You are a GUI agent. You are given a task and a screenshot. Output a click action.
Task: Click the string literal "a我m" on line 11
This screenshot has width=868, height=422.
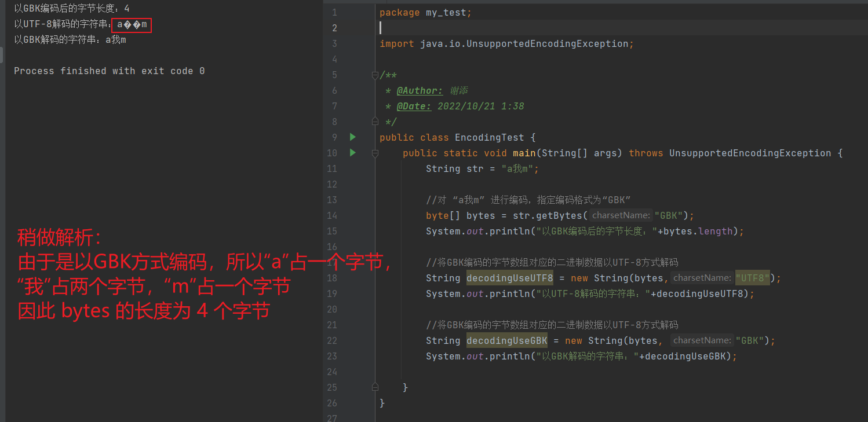(x=517, y=168)
